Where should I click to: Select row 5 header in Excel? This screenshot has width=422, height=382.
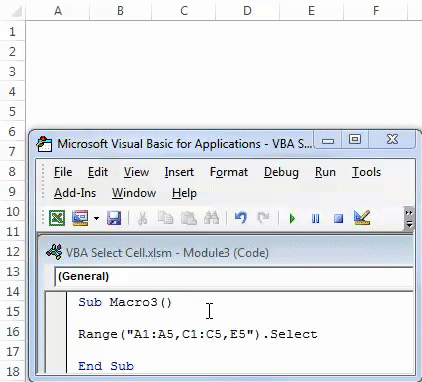(x=12, y=112)
